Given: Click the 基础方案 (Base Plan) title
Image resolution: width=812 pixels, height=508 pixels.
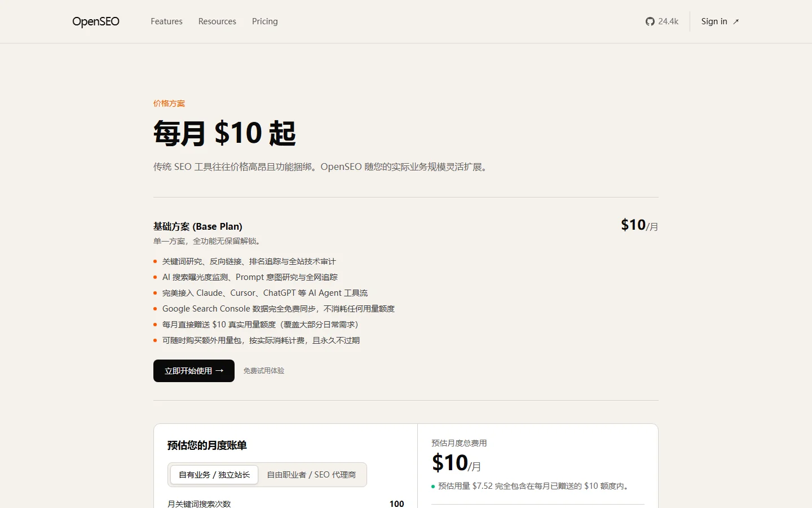Looking at the screenshot, I should (x=198, y=226).
